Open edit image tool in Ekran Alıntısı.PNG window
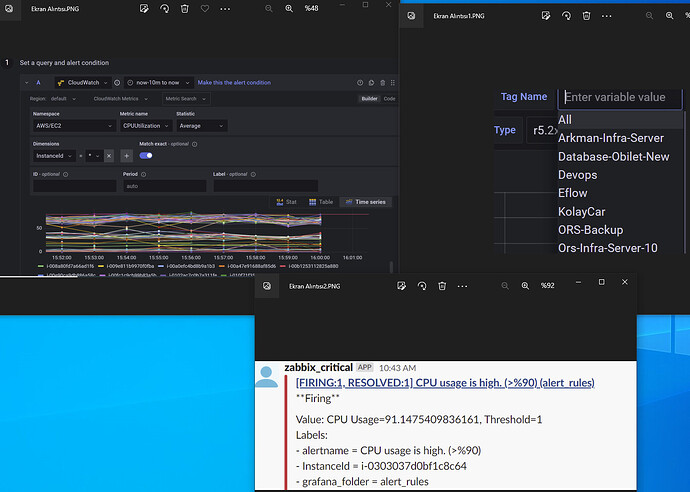 (144, 8)
